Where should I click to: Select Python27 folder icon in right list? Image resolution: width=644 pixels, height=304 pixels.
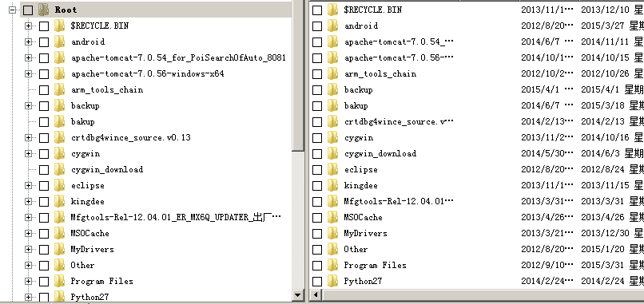pos(332,281)
